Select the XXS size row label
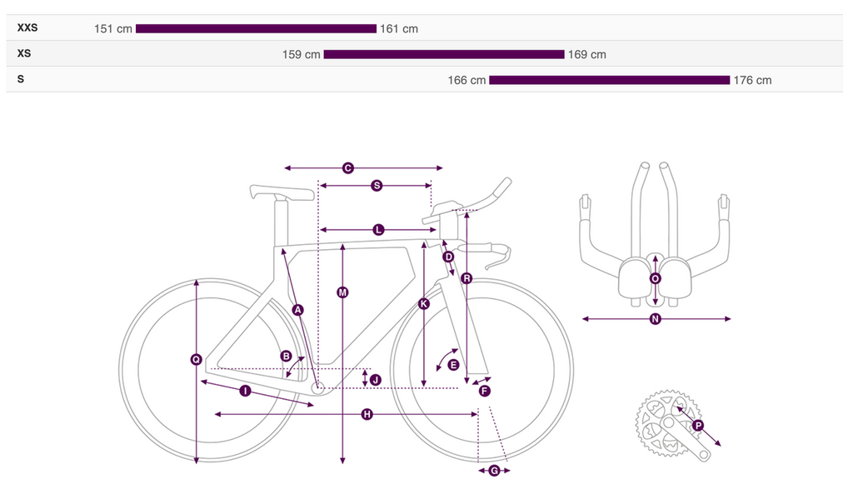The image size is (853, 504). pyautogui.click(x=27, y=27)
